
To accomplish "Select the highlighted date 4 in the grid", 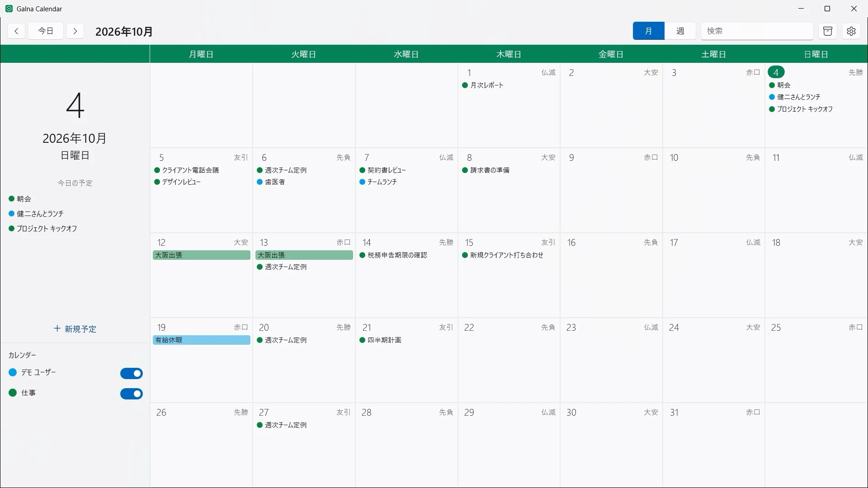I will 776,72.
